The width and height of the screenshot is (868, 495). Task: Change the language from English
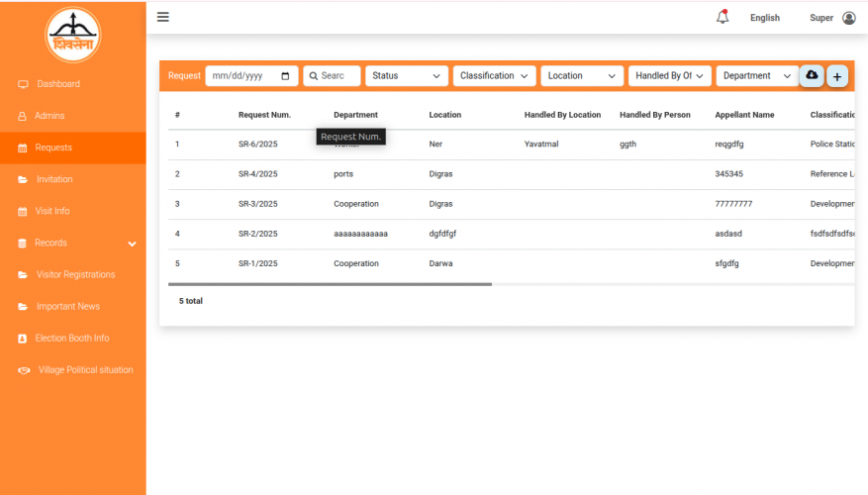[764, 18]
